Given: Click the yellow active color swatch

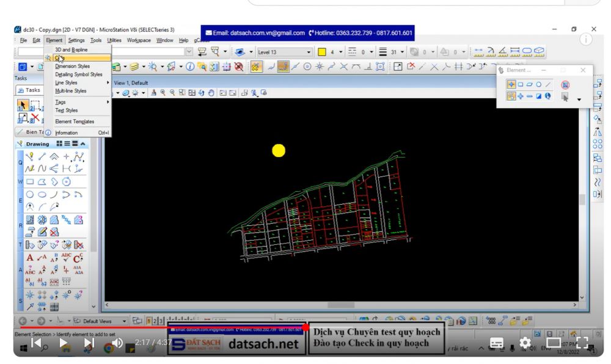Looking at the screenshot, I should (x=322, y=52).
